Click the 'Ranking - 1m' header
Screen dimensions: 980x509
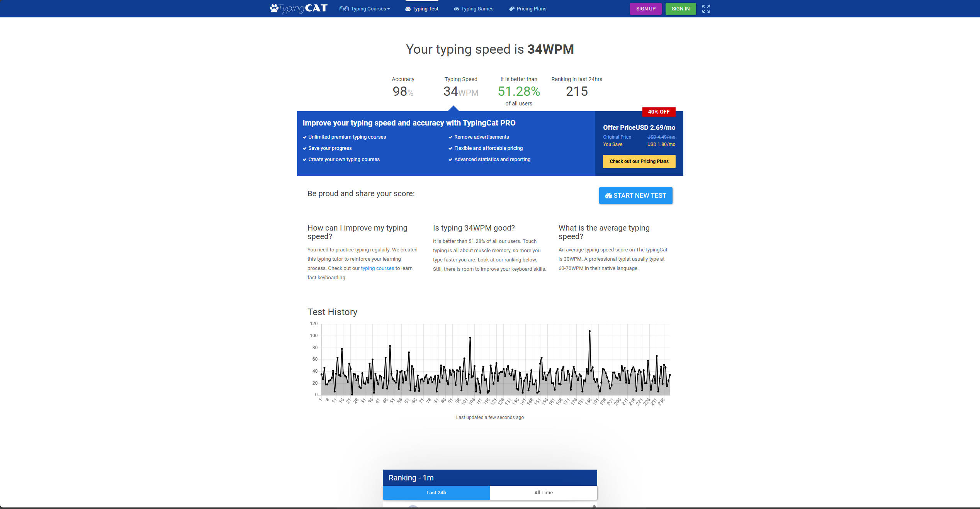pyautogui.click(x=490, y=478)
